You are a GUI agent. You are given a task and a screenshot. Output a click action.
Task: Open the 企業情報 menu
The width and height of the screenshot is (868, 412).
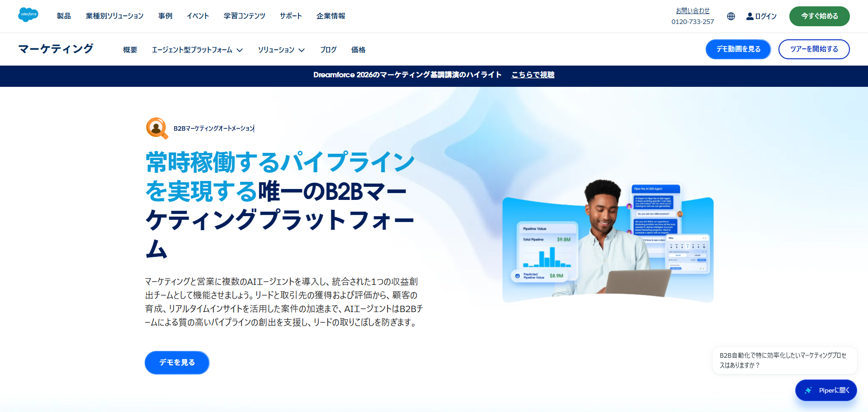[x=330, y=16]
